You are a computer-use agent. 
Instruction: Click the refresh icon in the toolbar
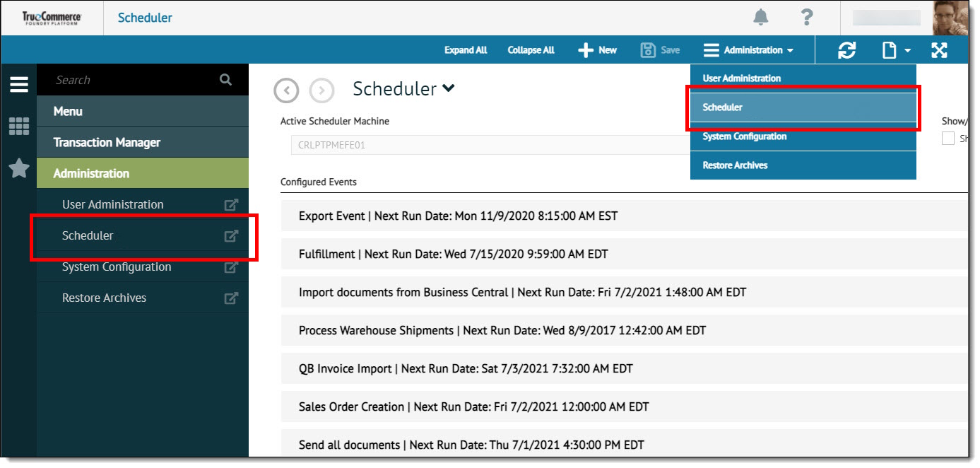tap(846, 49)
